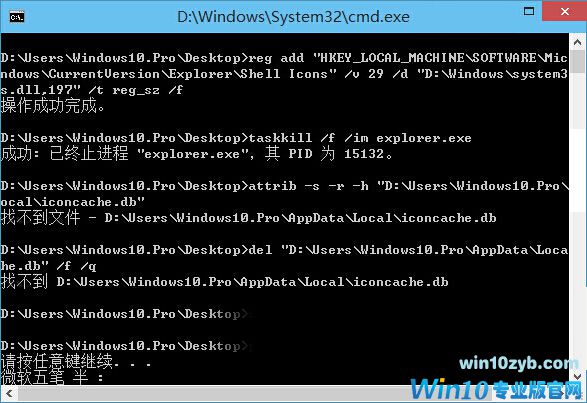Image resolution: width=587 pixels, height=403 pixels.
Task: Click the vertical scrollbar up arrow
Action: 577,42
